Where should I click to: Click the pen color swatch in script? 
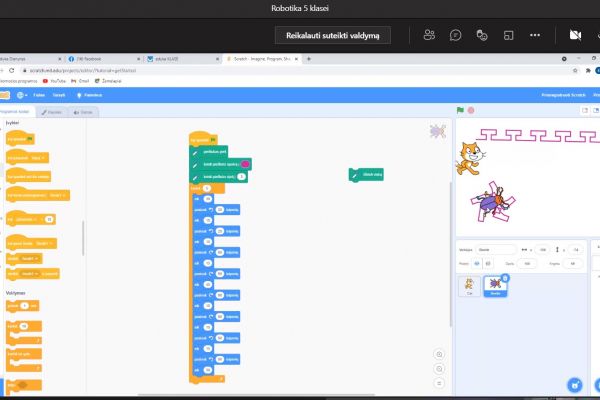pyautogui.click(x=245, y=164)
